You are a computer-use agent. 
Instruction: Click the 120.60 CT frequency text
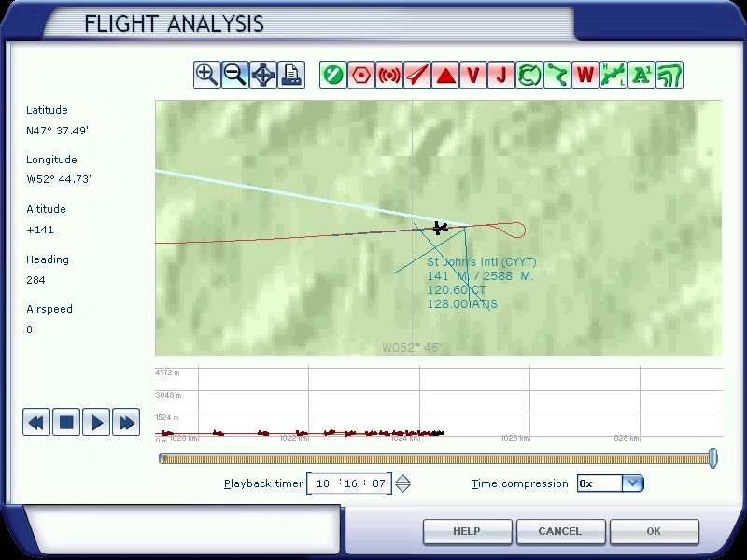point(457,290)
